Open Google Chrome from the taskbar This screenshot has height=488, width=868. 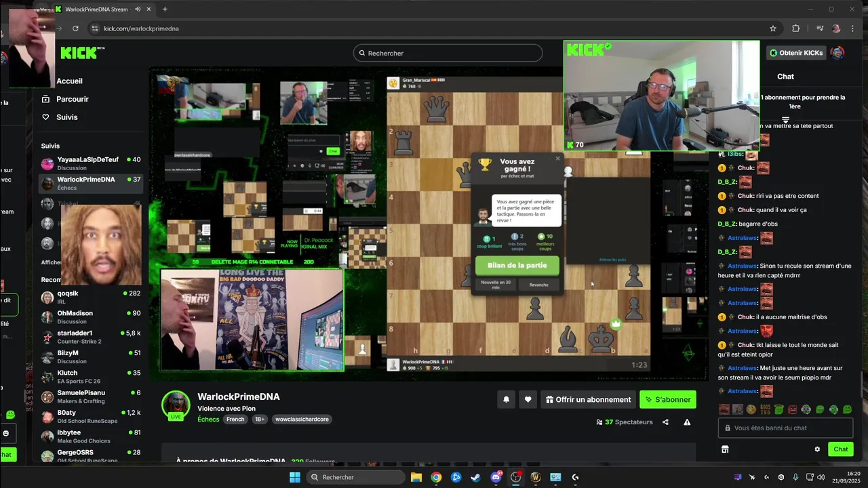(x=436, y=477)
